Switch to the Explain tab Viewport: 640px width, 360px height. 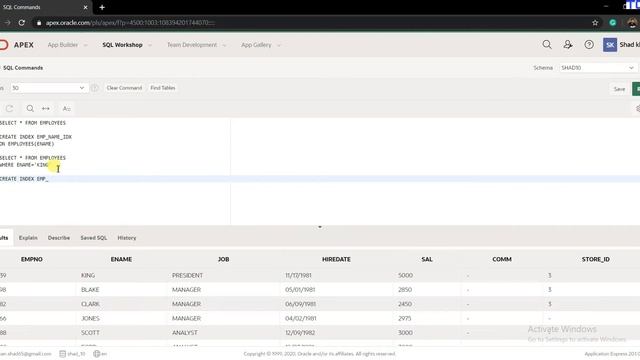click(28, 238)
